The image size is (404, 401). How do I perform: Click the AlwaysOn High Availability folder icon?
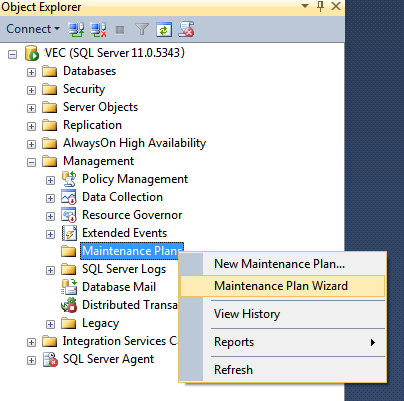point(50,143)
